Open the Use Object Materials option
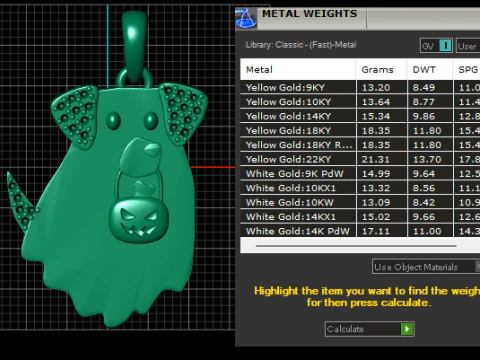The width and height of the screenshot is (480, 360). [x=426, y=267]
